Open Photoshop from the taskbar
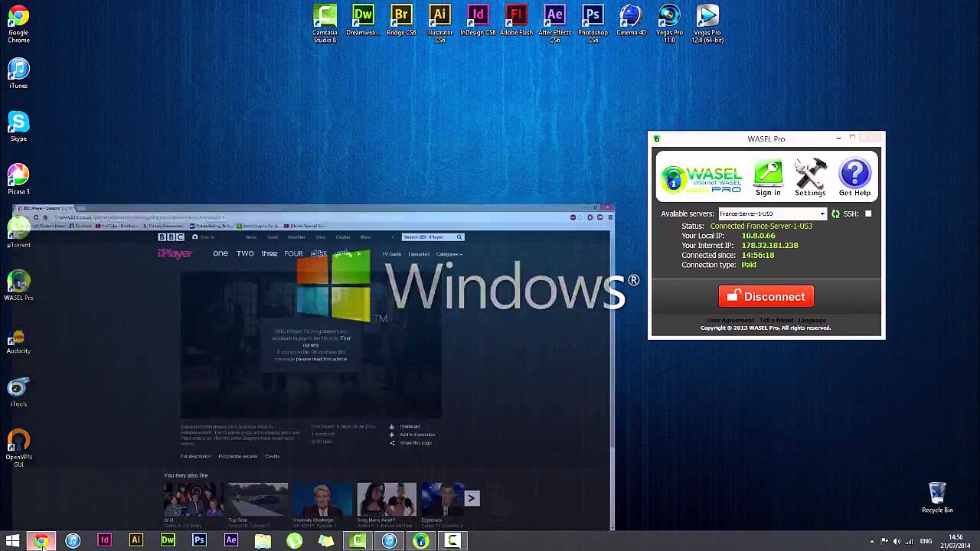The height and width of the screenshot is (551, 980). click(x=199, y=540)
